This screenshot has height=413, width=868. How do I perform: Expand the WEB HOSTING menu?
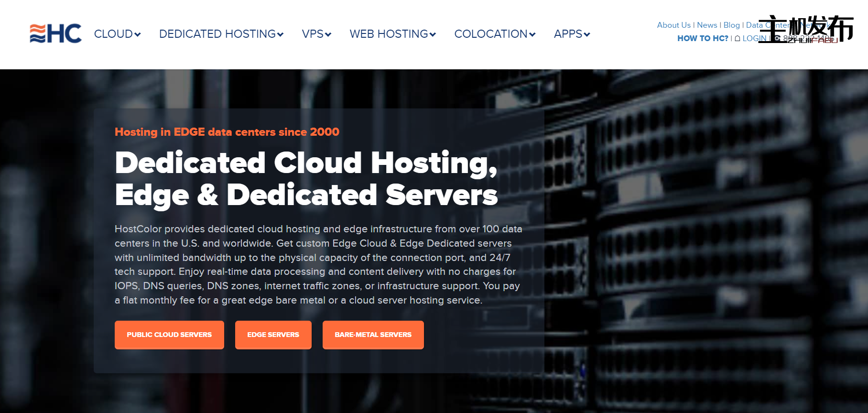[x=392, y=34]
